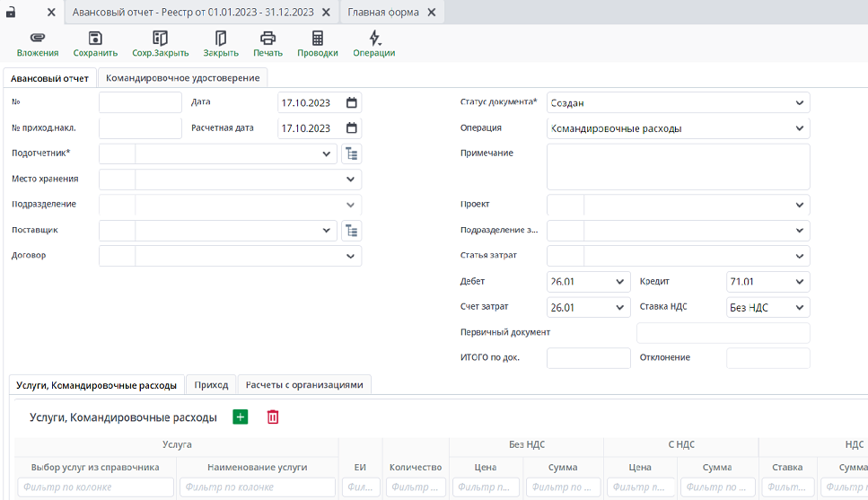Open the Подотчетник tree selector icon

(x=352, y=154)
